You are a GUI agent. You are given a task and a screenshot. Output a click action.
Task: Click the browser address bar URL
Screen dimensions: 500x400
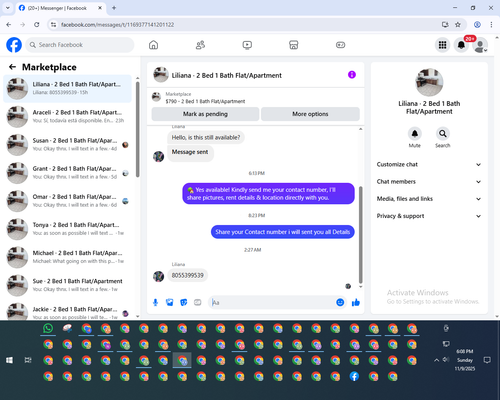(x=117, y=25)
